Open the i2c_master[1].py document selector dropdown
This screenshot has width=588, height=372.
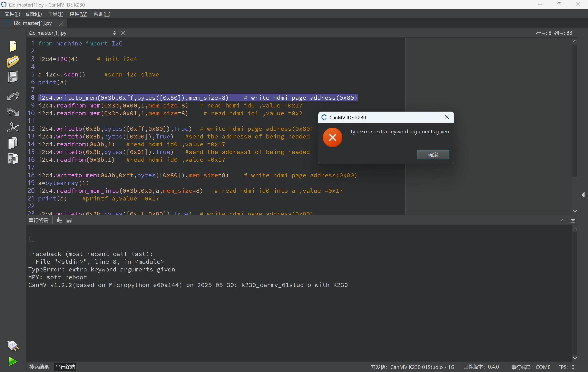[114, 33]
